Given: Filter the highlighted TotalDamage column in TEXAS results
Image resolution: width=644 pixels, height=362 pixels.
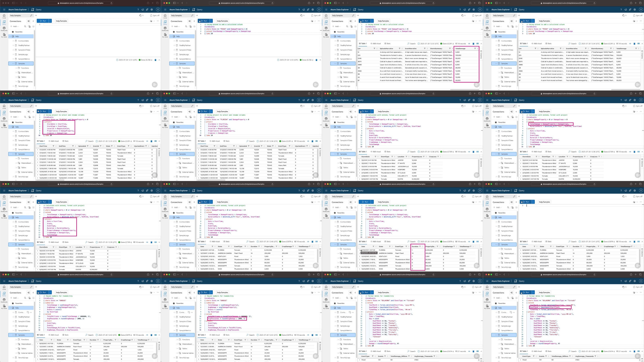Looking at the screenshot, I should click(475, 48).
